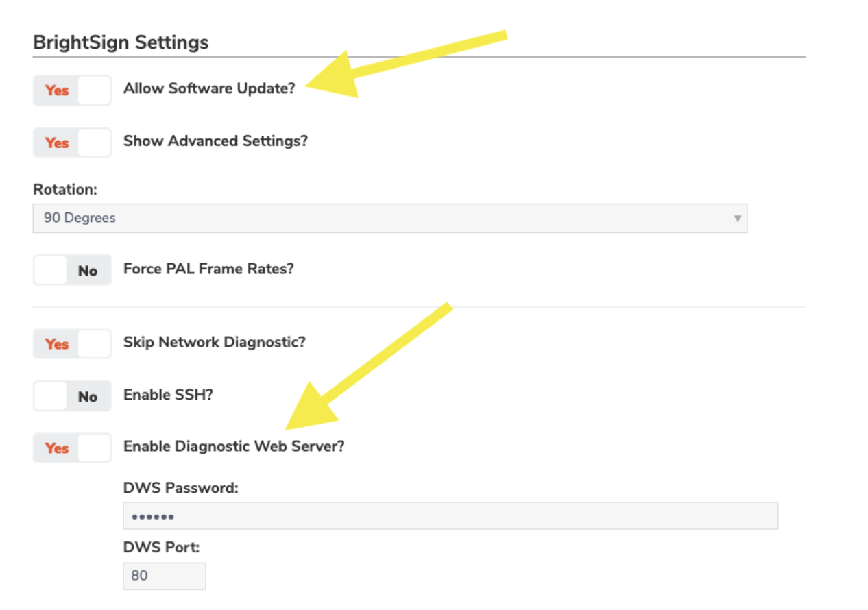Click the BrightSign Settings heading
This screenshot has width=868, height=610.
pos(121,42)
